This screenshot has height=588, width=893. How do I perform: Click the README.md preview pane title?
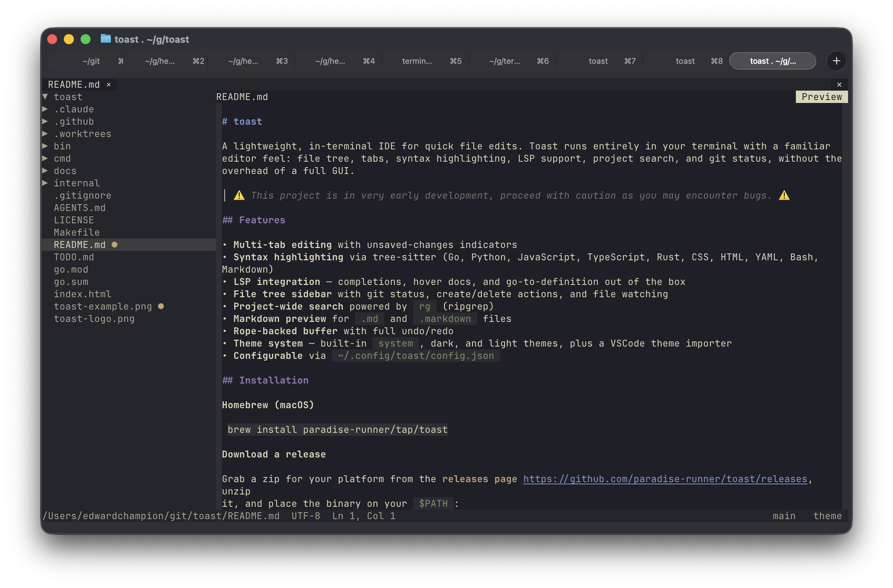pyautogui.click(x=242, y=97)
